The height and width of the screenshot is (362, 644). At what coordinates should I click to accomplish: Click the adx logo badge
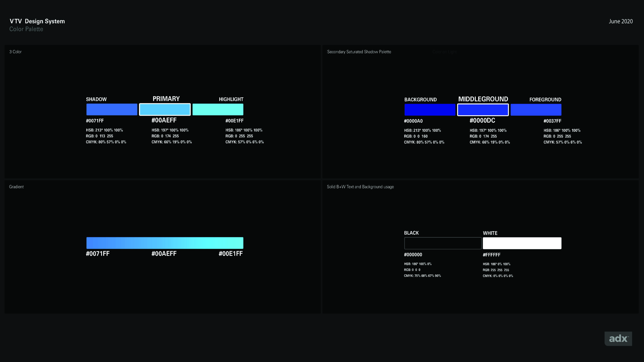tap(618, 339)
